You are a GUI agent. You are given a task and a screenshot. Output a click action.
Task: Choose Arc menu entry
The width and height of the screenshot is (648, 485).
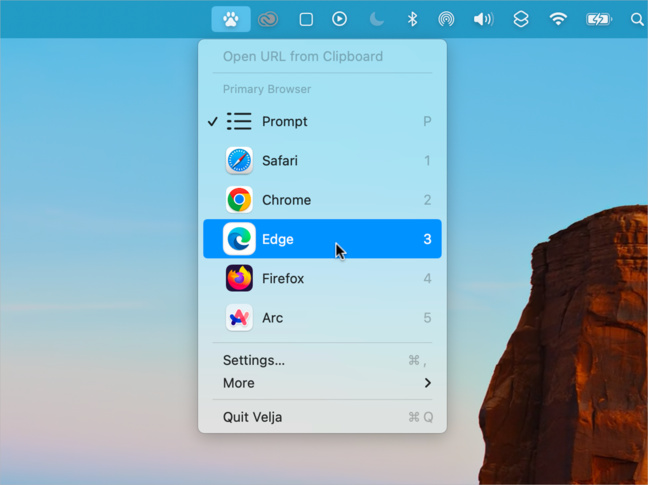322,318
